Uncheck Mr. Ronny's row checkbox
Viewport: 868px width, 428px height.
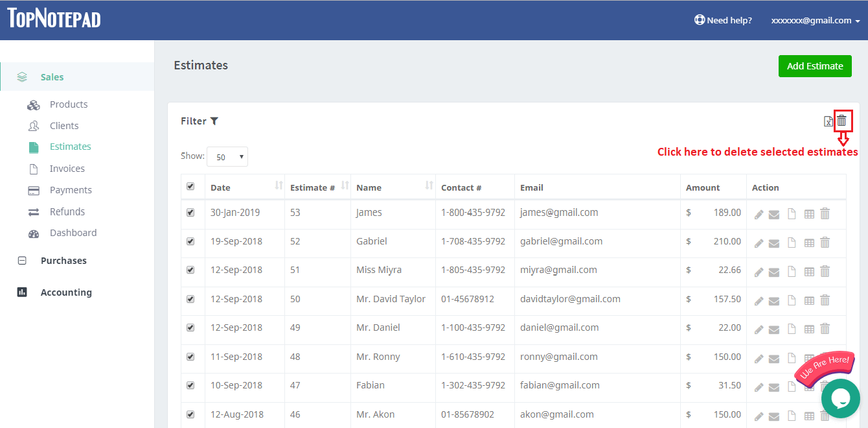coord(190,357)
